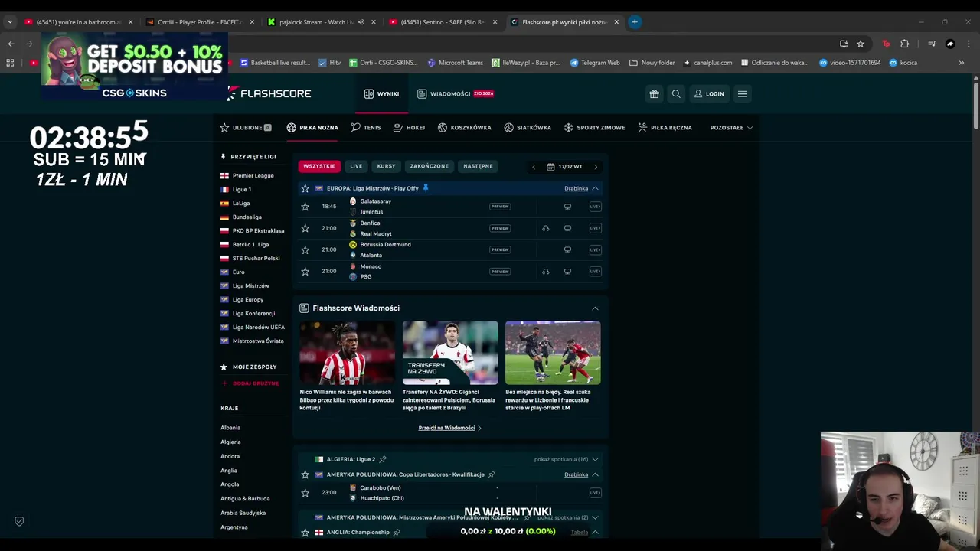Click LIVE stream icon for Monaco vs PSG

[x=595, y=271]
